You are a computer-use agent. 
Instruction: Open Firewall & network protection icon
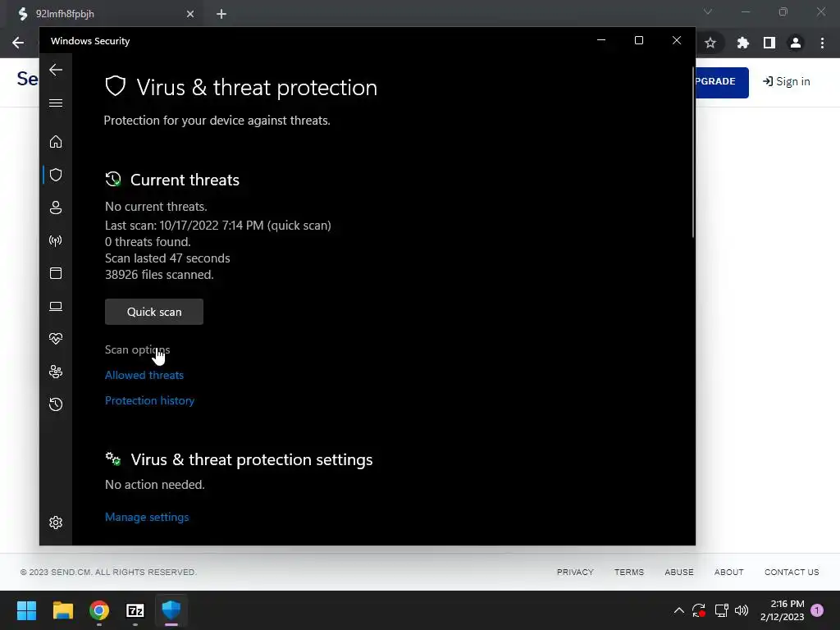tap(56, 240)
